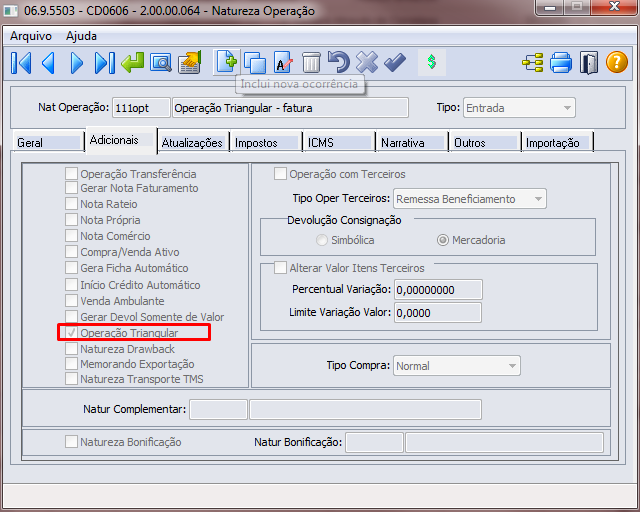The width and height of the screenshot is (640, 512).
Task: Toggle Nota Própria checkbox
Action: tap(71, 219)
